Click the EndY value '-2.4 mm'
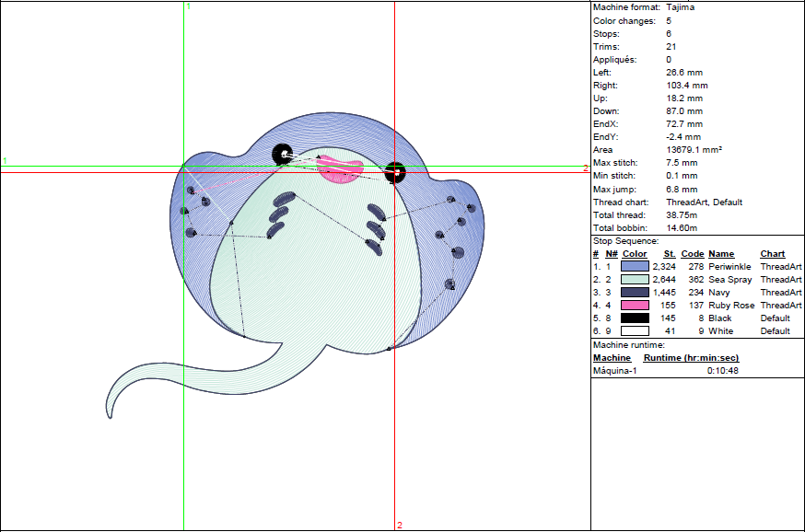 (x=683, y=136)
